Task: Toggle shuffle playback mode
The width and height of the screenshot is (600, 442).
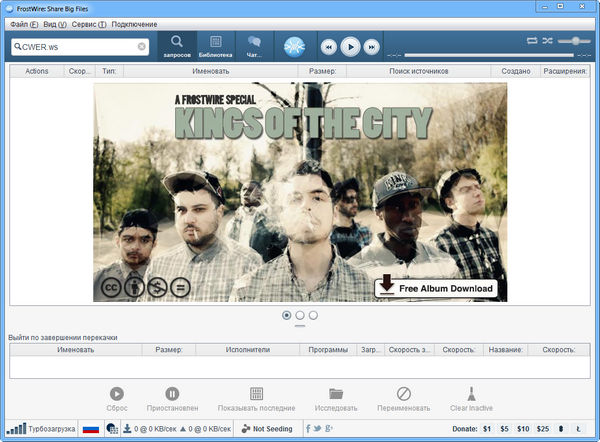Action: [547, 40]
